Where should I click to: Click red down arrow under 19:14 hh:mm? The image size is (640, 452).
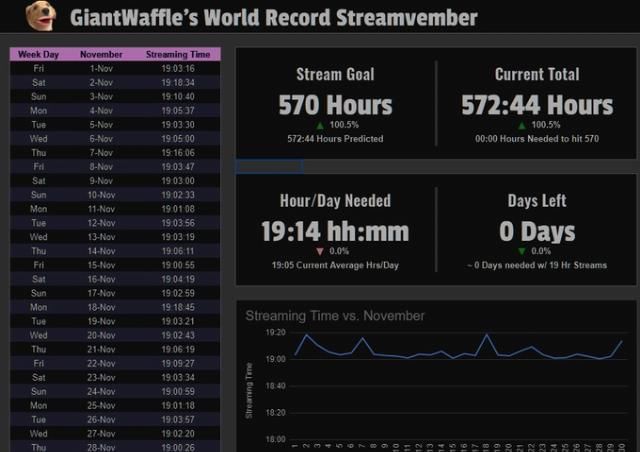(319, 251)
